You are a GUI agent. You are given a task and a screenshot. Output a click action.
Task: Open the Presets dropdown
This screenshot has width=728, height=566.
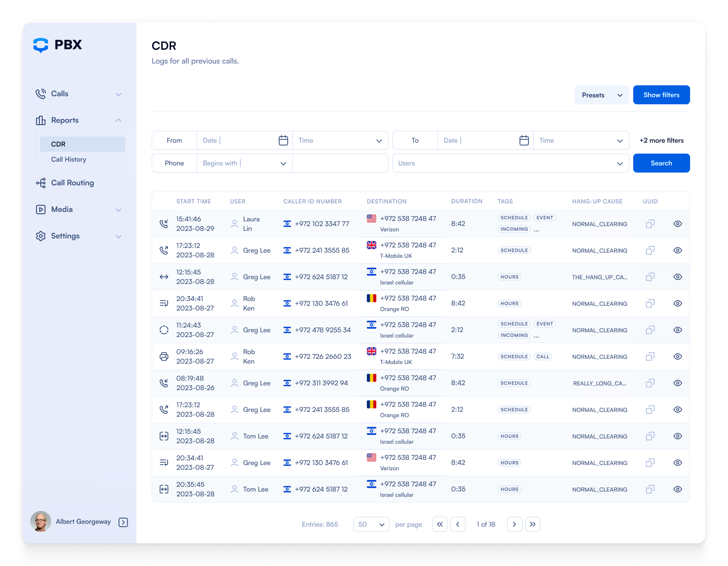point(602,95)
